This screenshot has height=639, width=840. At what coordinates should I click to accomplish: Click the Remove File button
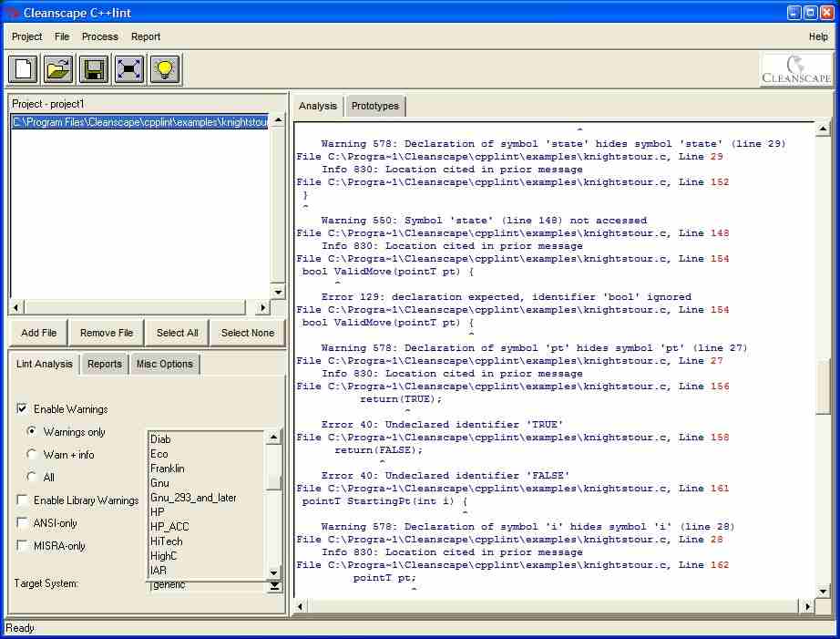[x=107, y=333]
